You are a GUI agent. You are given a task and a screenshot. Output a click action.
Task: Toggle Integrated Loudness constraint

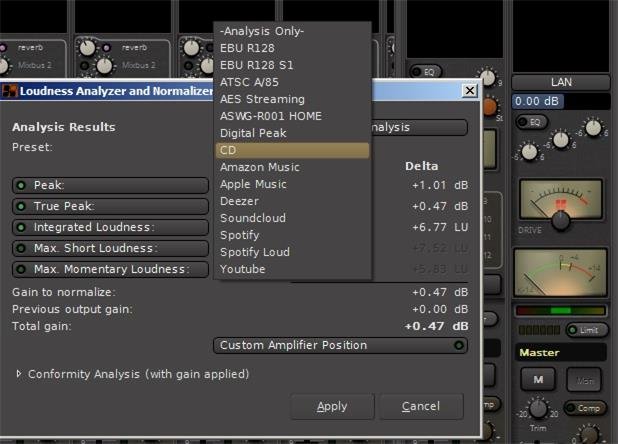click(110, 227)
